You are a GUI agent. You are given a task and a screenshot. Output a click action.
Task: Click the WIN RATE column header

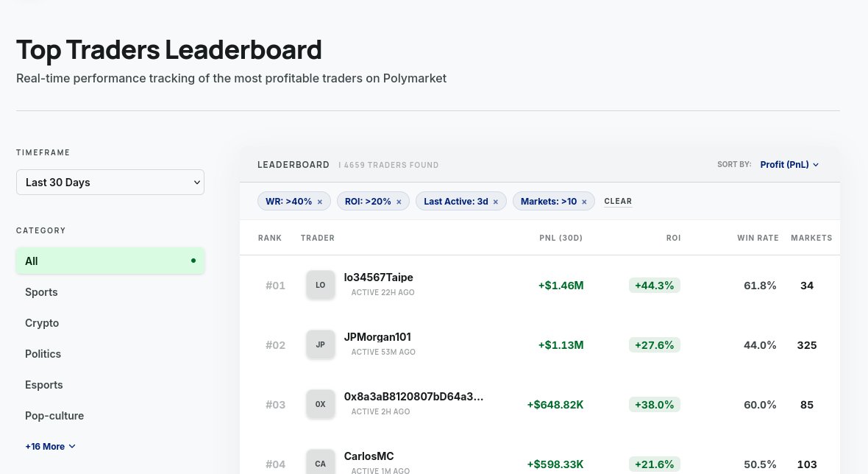(x=757, y=238)
